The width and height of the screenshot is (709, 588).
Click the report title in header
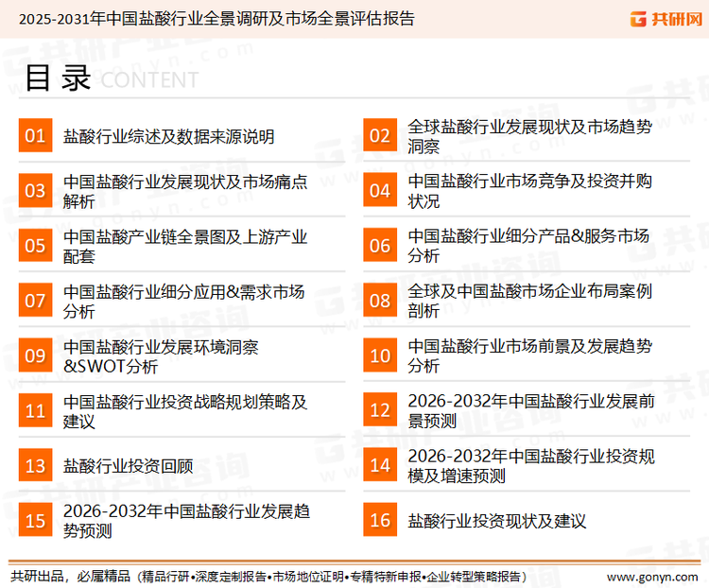pos(216,19)
